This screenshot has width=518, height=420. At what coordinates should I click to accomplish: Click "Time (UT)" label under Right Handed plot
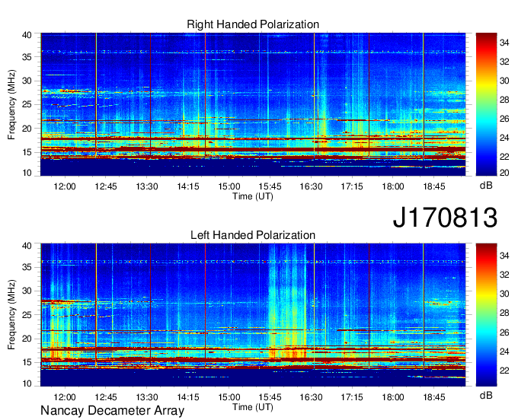point(253,196)
